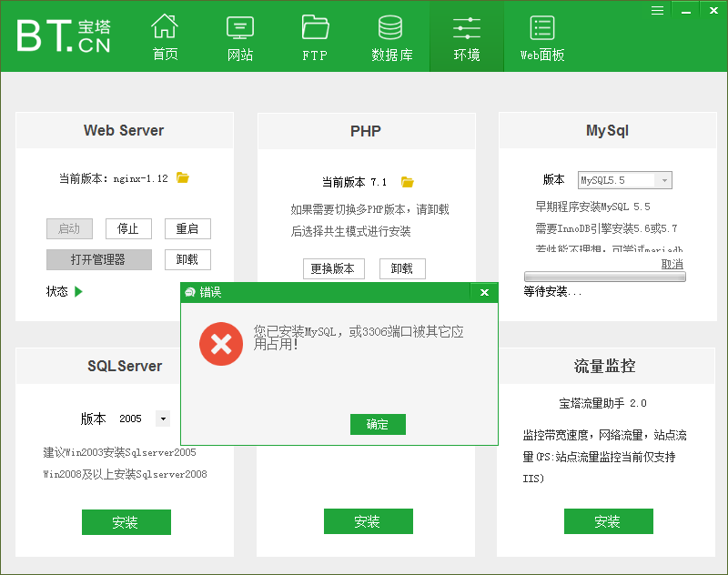Click 卸载 in the PHP panel
This screenshot has width=728, height=575.
pyautogui.click(x=402, y=268)
